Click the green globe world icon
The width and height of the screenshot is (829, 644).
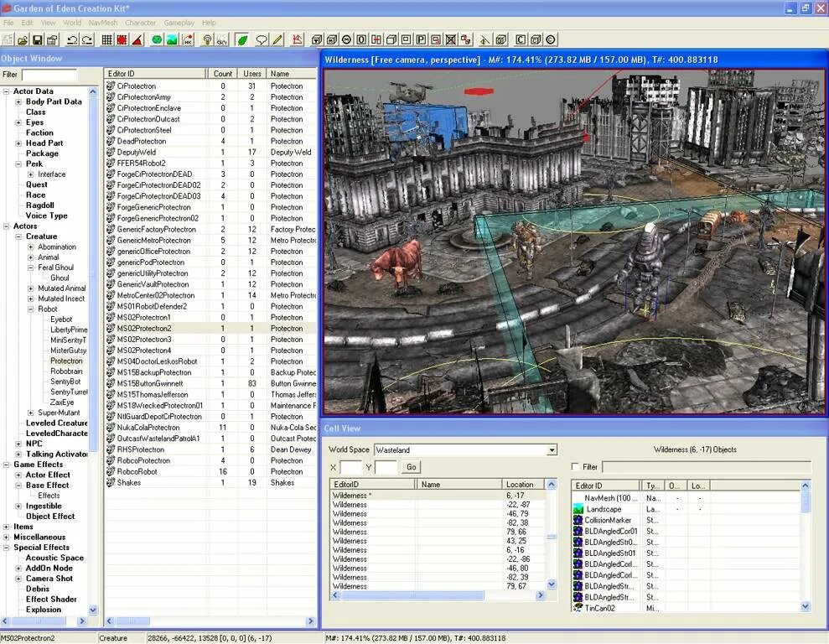click(x=157, y=39)
